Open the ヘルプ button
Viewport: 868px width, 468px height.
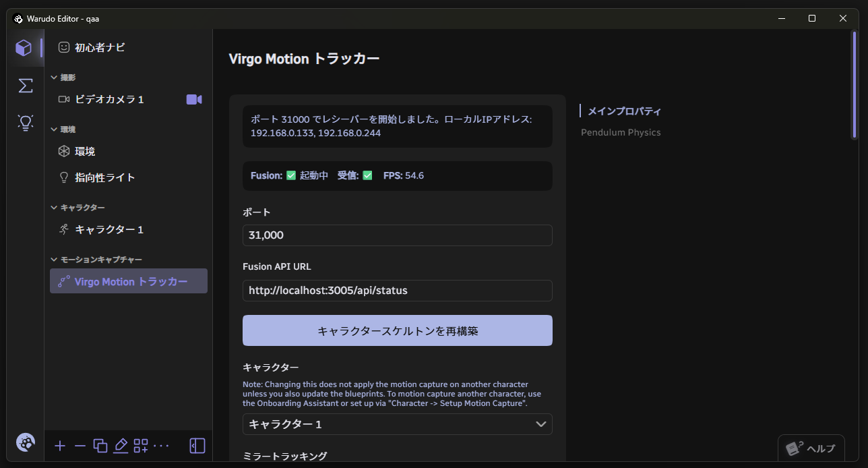811,448
